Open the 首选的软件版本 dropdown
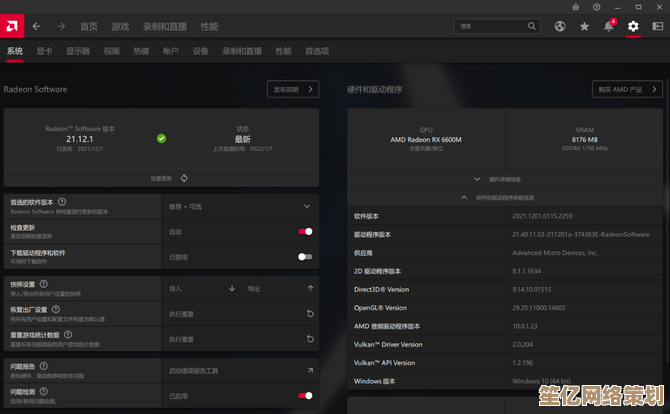This screenshot has width=670, height=414. (x=306, y=206)
